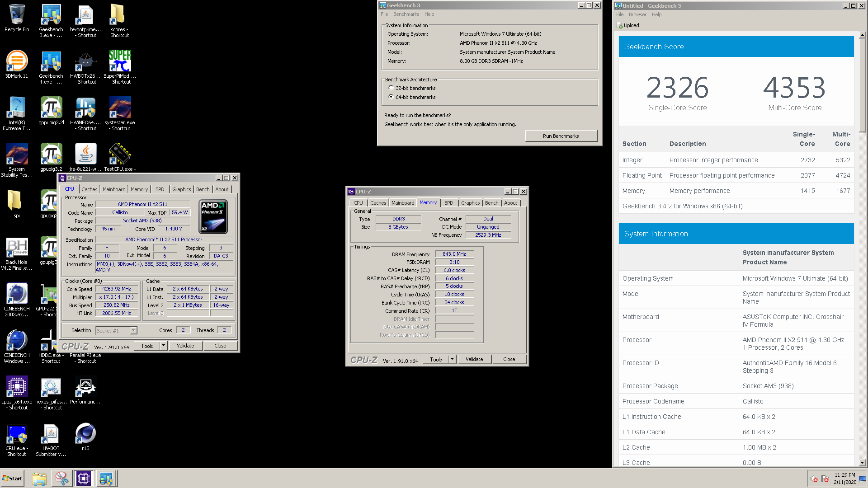Open Windows Explorer taskbar icon
Screen dimensions: 868x488
[39, 479]
